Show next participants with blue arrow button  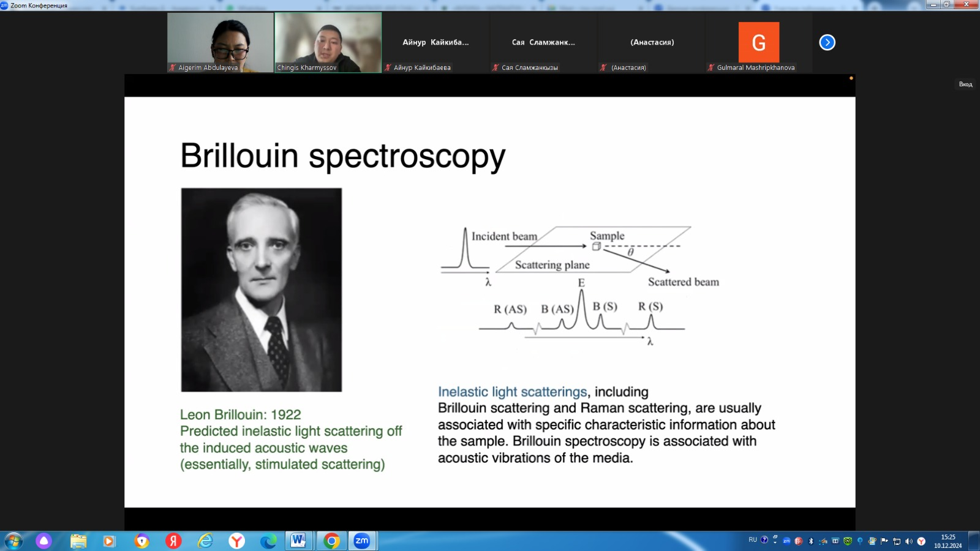click(x=827, y=42)
